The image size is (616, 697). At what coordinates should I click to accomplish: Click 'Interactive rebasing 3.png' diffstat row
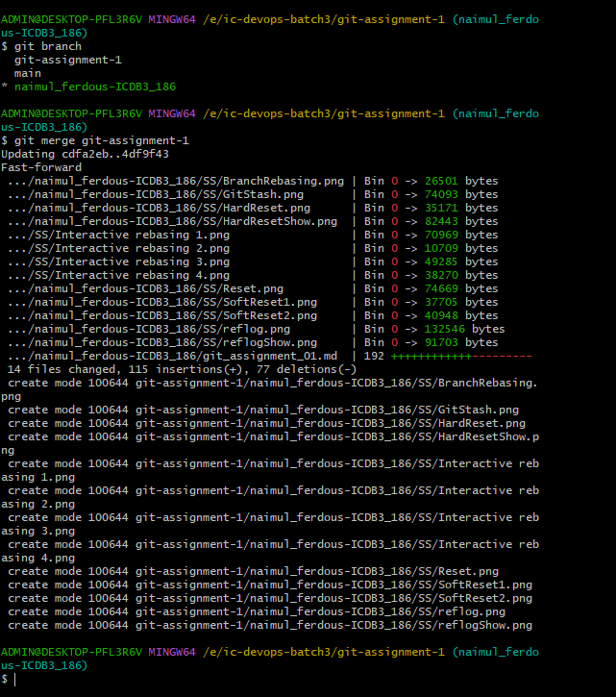tap(253, 261)
